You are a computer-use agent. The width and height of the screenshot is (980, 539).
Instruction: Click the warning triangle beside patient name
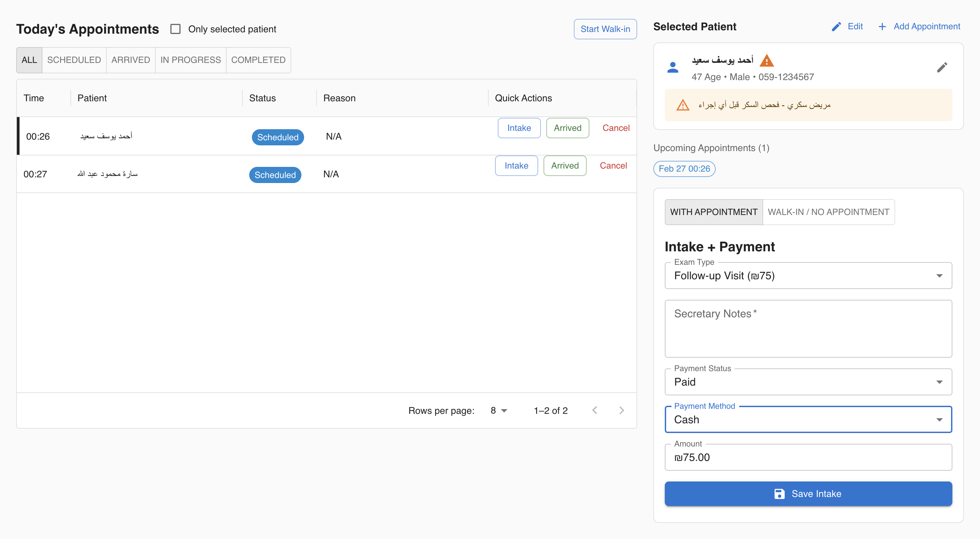[x=766, y=60]
